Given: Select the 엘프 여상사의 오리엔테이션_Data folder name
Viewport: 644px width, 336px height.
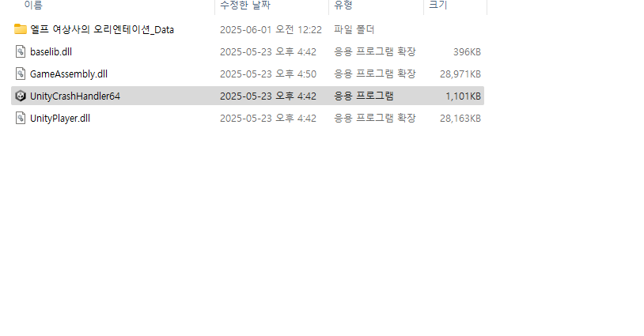Looking at the screenshot, I should [x=102, y=29].
